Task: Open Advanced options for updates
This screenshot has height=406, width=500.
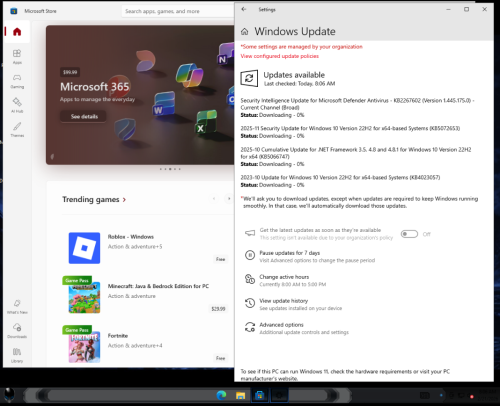Action: click(x=281, y=325)
